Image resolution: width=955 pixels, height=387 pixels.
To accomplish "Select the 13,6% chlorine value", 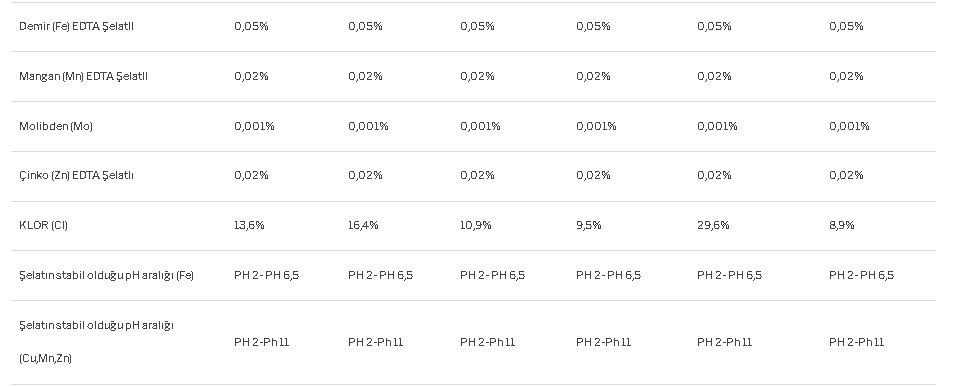I will coord(249,225).
